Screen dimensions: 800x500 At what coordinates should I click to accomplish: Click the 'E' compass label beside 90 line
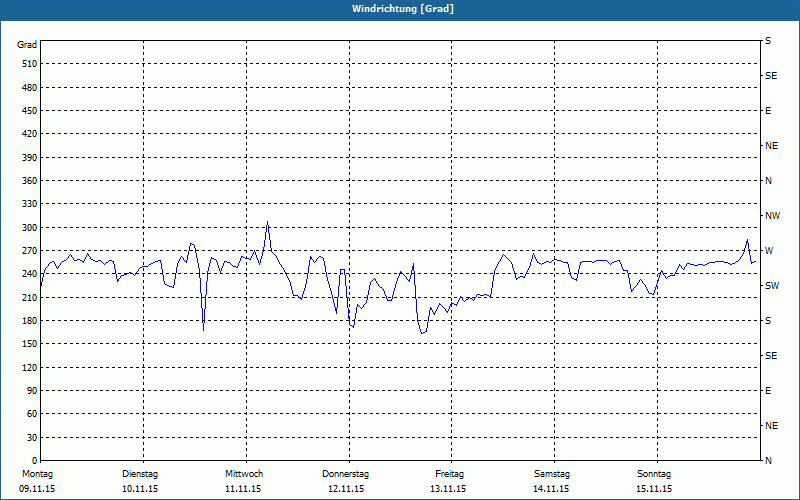[768, 391]
